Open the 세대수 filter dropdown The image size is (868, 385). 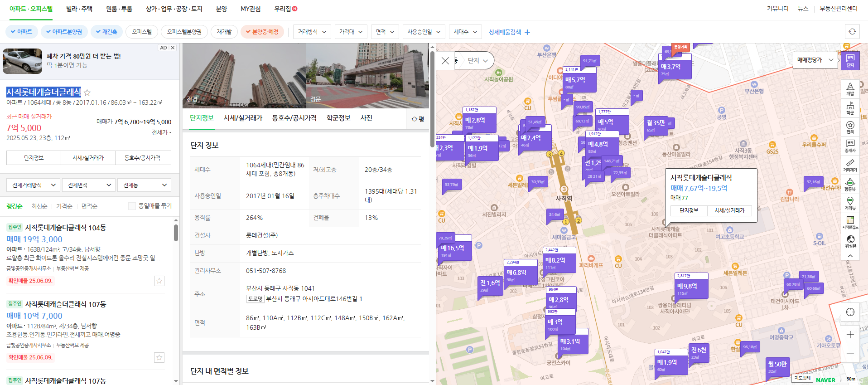click(x=465, y=32)
